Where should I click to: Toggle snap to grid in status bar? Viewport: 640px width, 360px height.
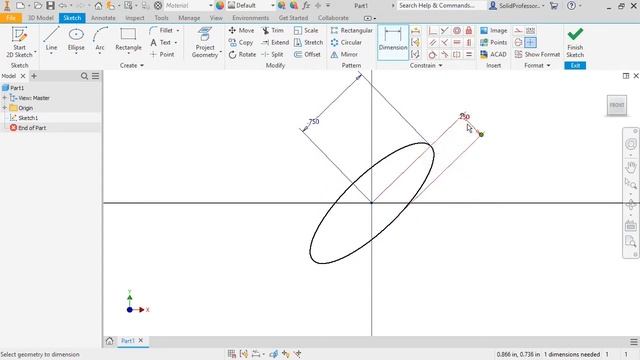click(x=232, y=354)
